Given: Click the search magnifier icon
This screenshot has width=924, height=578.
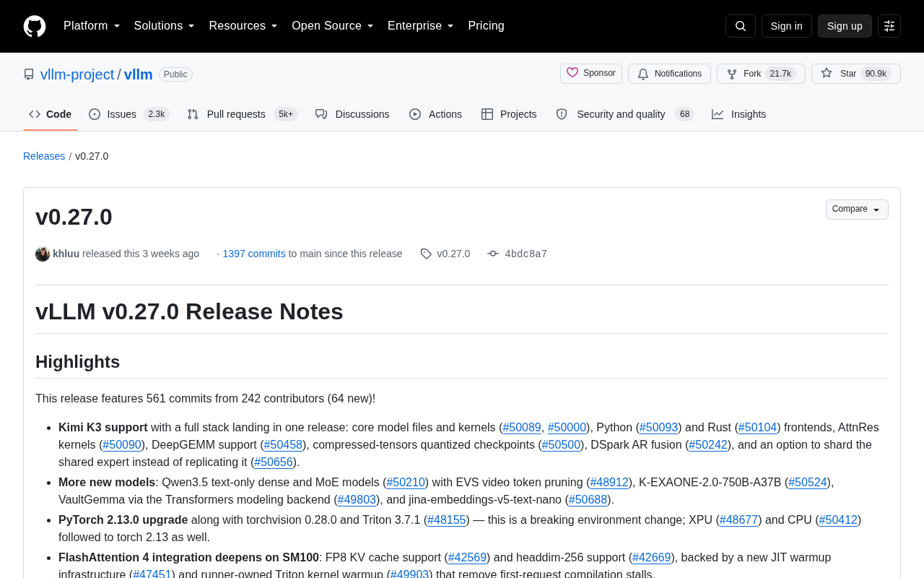Looking at the screenshot, I should [x=741, y=26].
